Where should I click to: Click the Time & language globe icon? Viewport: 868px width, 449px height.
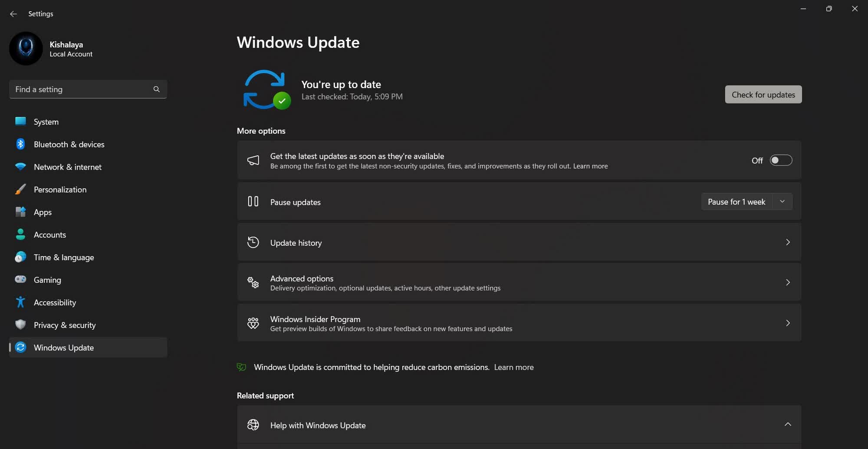20,257
